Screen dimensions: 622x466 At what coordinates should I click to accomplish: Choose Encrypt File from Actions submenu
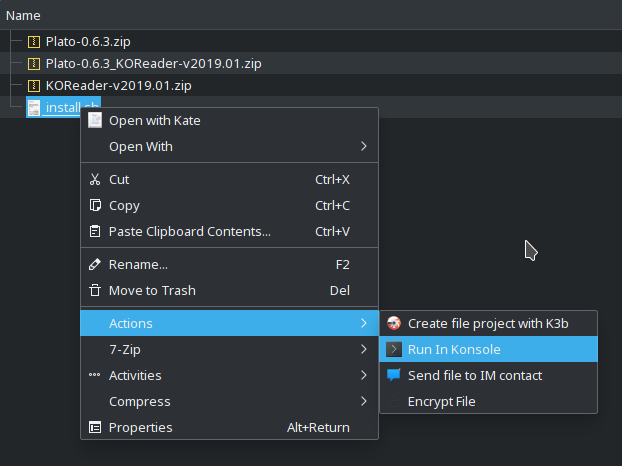pyautogui.click(x=441, y=402)
